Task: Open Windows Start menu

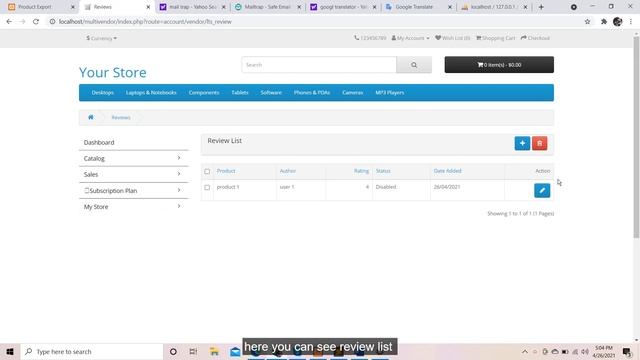Action: click(x=10, y=351)
